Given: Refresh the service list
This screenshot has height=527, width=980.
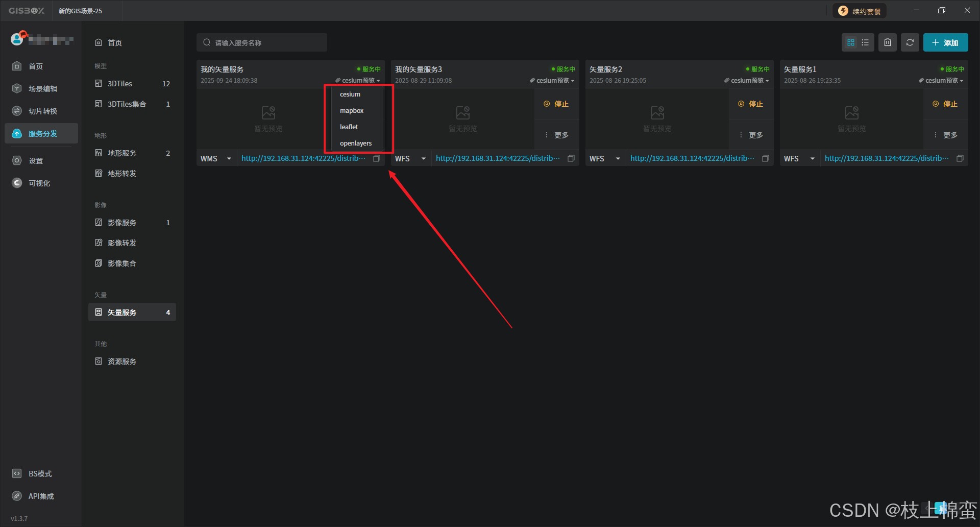Looking at the screenshot, I should pos(910,42).
